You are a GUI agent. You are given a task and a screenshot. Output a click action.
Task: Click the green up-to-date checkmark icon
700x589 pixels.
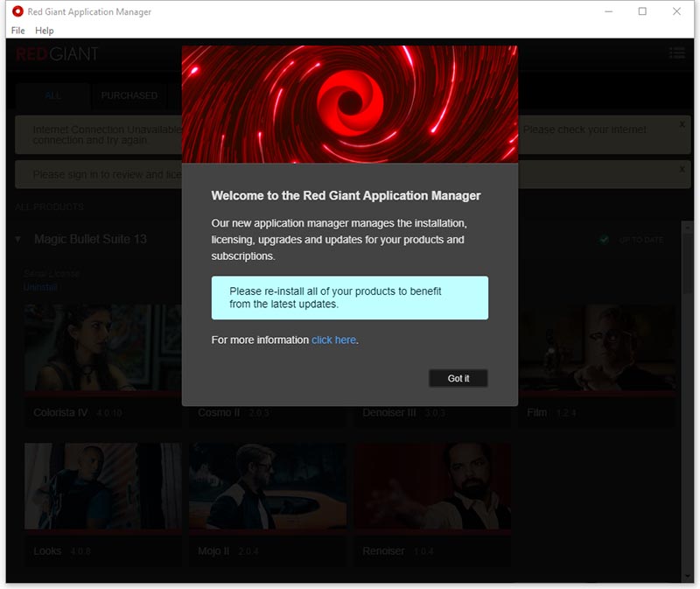tap(604, 240)
